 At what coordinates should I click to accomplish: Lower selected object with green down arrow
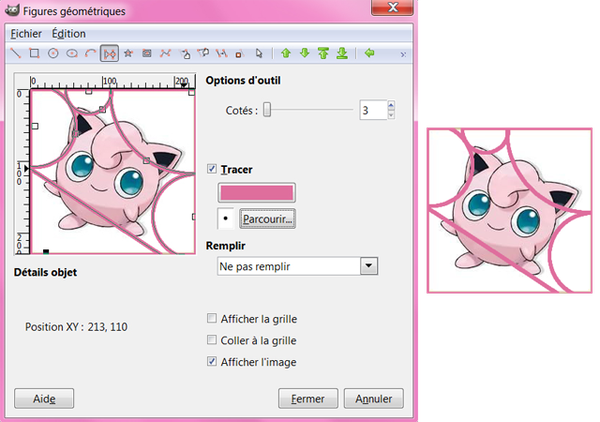pyautogui.click(x=305, y=53)
